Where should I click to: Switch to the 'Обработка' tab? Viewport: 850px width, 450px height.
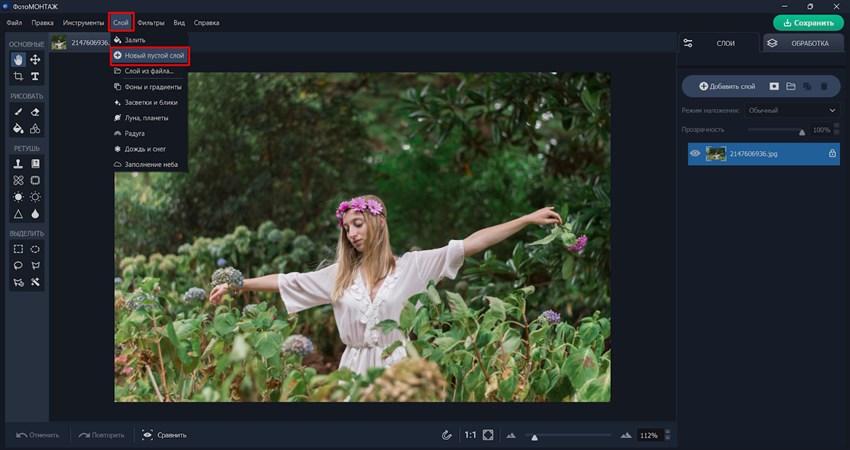pyautogui.click(x=803, y=43)
